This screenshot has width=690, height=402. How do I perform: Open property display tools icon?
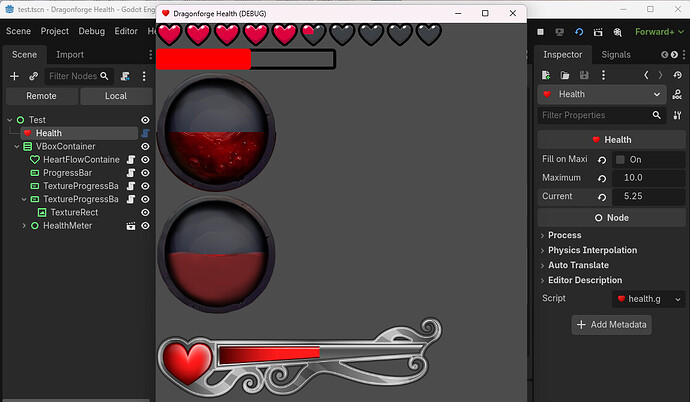[678, 115]
